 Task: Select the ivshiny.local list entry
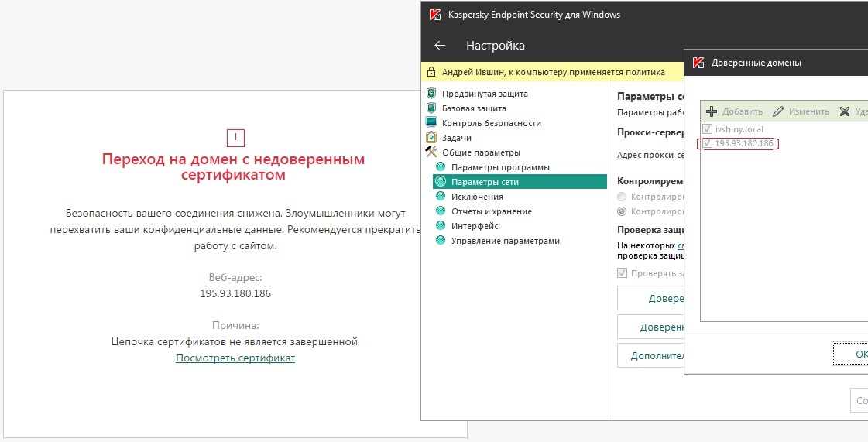tap(739, 129)
